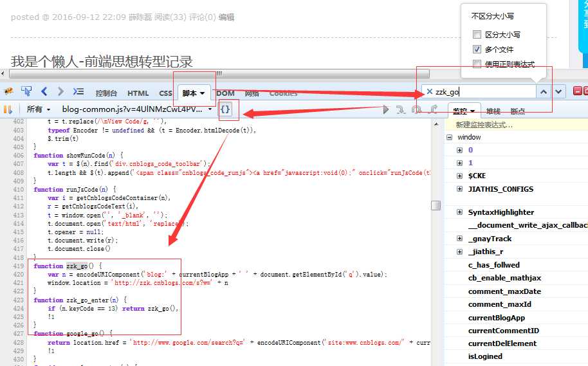Switch to the 控制台 tab
This screenshot has height=366, width=588.
[x=106, y=93]
